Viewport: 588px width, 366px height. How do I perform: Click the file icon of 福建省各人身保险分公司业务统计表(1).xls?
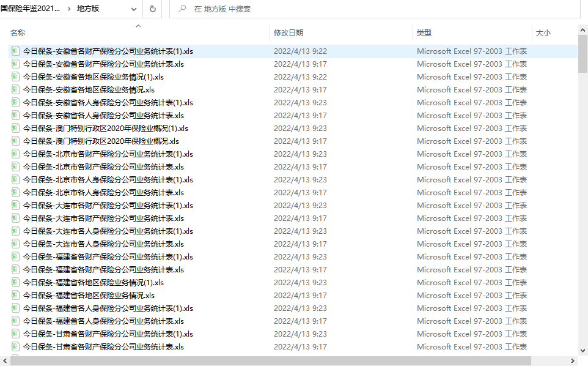tap(15, 308)
